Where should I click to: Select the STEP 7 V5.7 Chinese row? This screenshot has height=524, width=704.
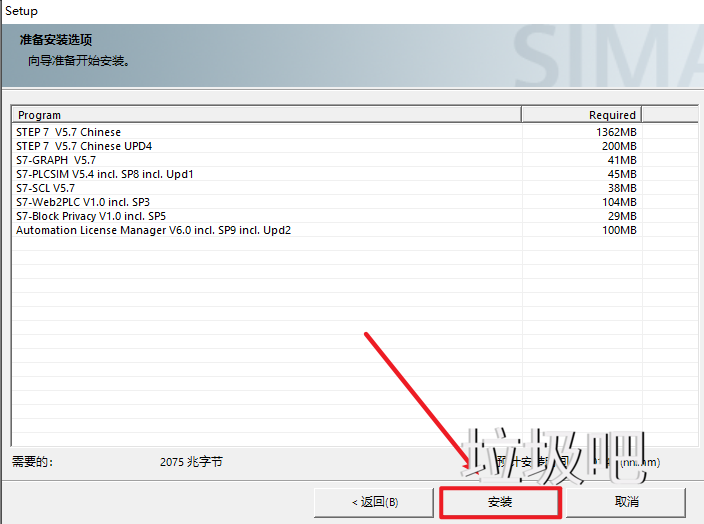click(68, 132)
